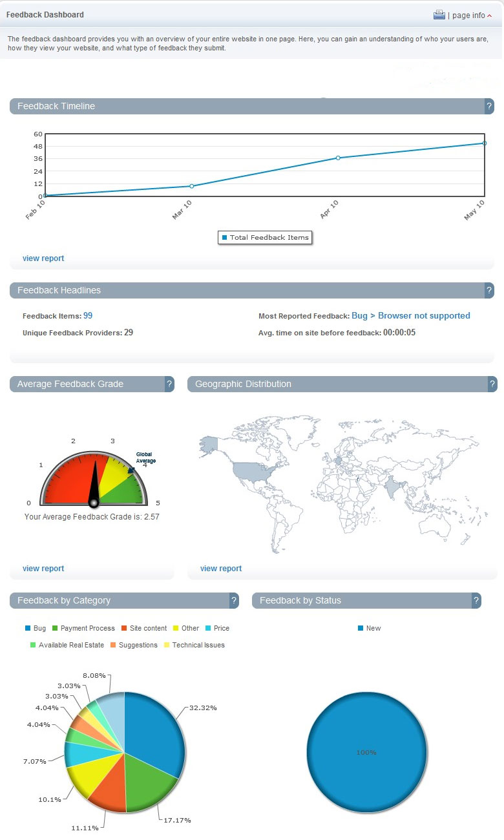Click the Feedback Dashboard title
504x840 pixels.
point(45,14)
